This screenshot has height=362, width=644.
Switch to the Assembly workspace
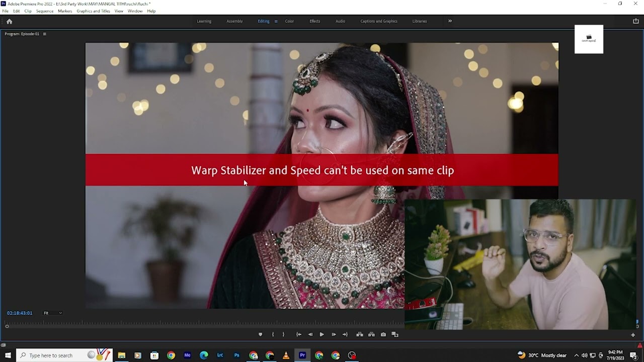(x=234, y=21)
